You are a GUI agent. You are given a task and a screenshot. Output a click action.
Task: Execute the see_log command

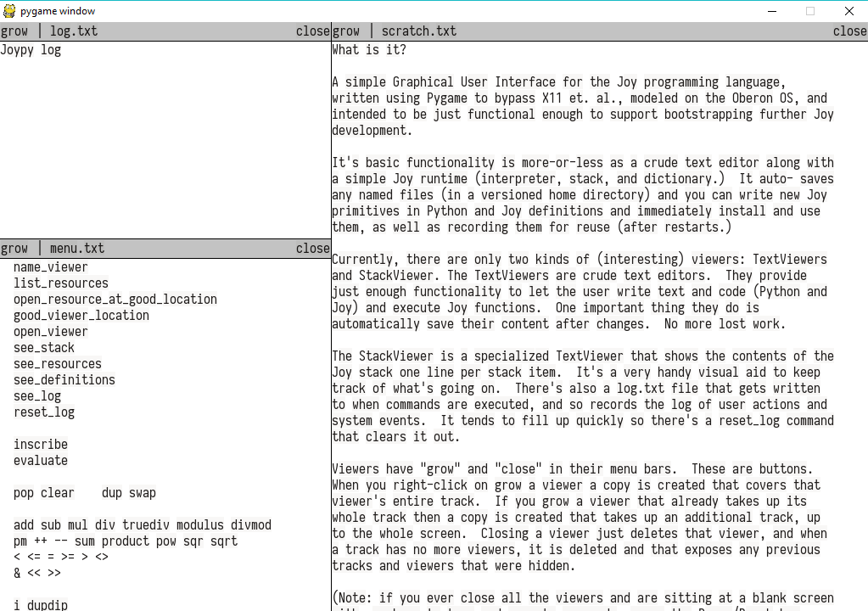coord(36,395)
